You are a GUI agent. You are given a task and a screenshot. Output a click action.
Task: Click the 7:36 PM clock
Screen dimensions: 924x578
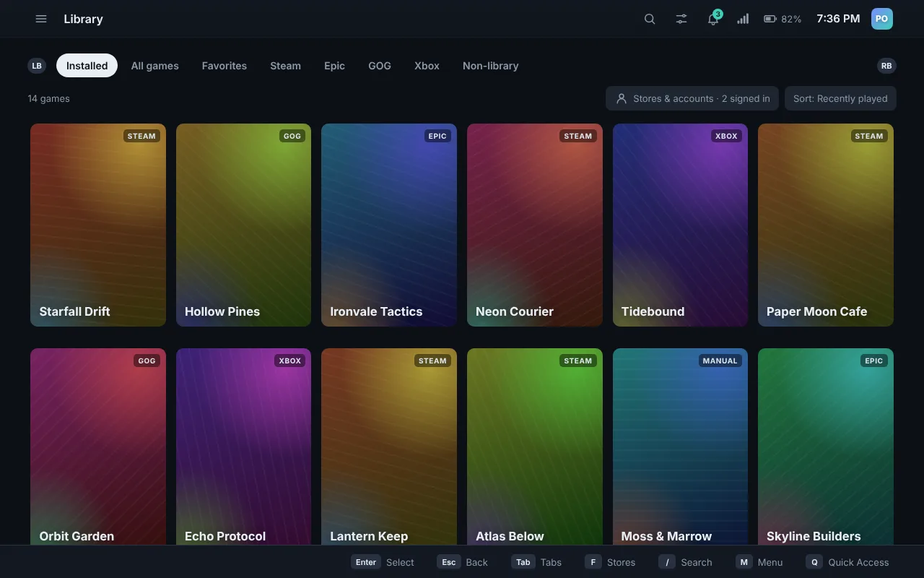[x=838, y=19]
